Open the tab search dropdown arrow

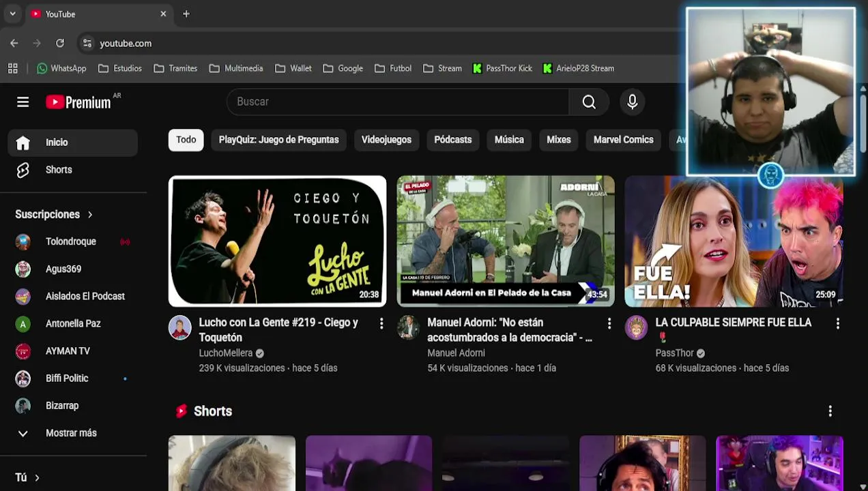[12, 14]
